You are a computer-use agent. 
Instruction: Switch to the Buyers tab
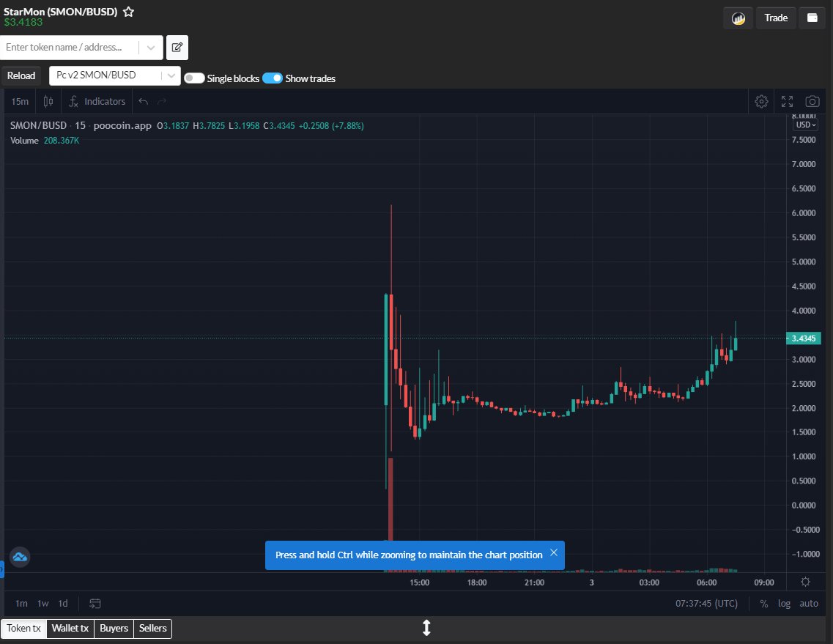click(114, 629)
